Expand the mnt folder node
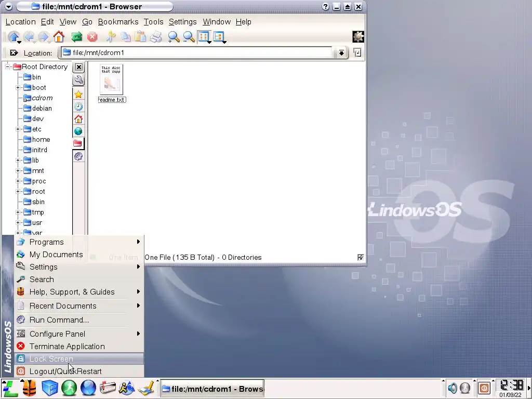532x399 pixels. [18, 171]
